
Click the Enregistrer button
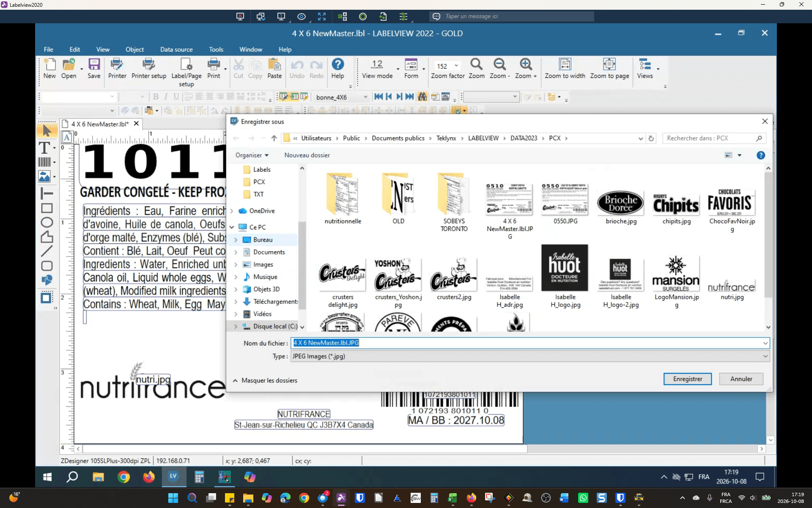[x=688, y=379]
